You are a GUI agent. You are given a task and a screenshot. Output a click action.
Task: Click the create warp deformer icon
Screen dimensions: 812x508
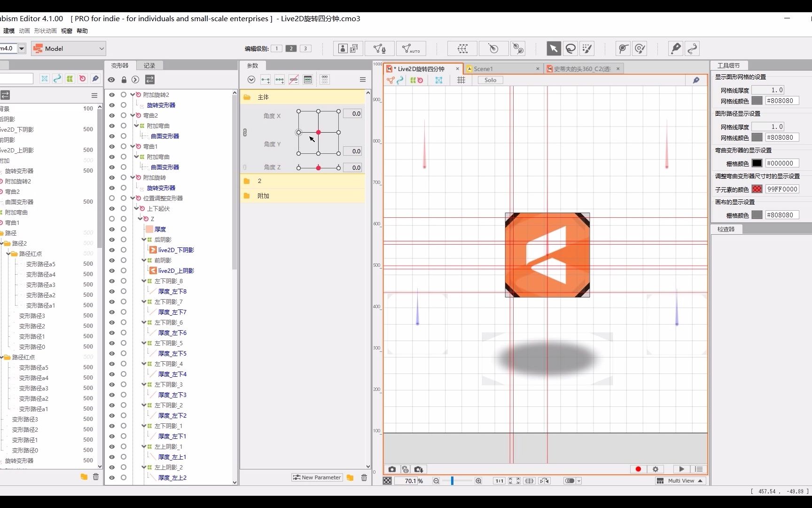[462, 48]
